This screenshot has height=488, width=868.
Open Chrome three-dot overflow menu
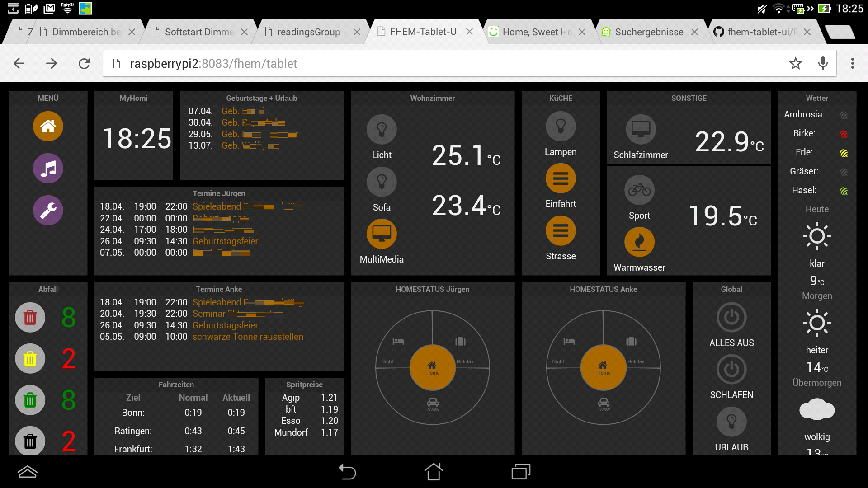tap(852, 63)
